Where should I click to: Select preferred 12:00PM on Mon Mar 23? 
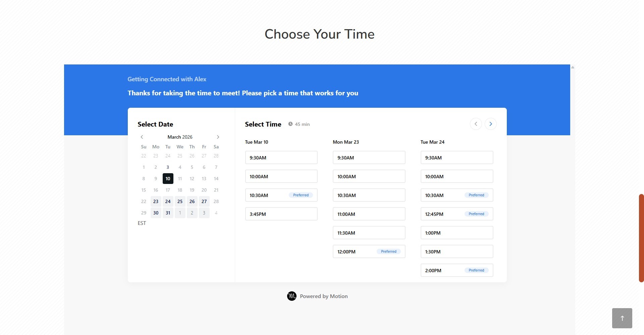369,251
